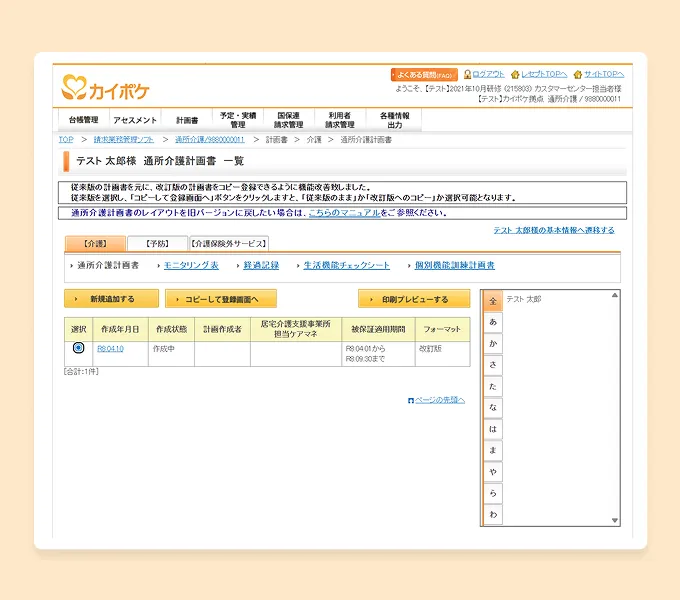
Task: Click the 新規追加する button
Action: click(111, 299)
